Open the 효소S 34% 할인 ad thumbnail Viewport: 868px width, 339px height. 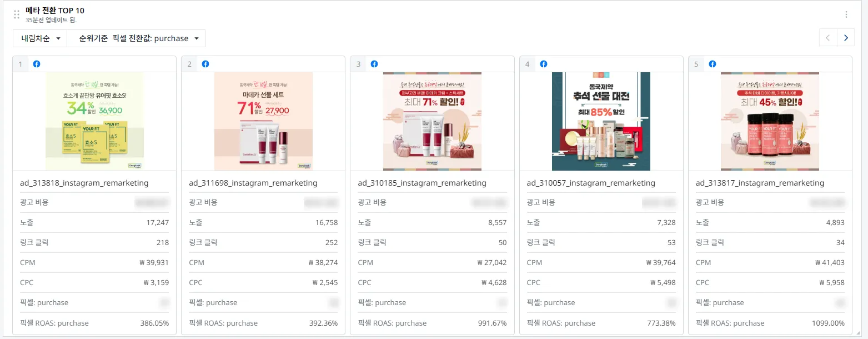coord(94,121)
